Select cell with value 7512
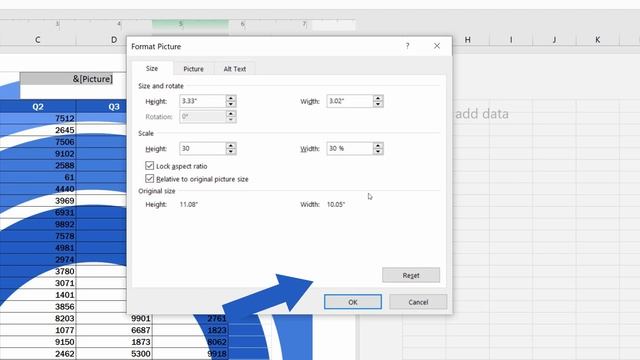The image size is (640, 360). click(x=38, y=118)
